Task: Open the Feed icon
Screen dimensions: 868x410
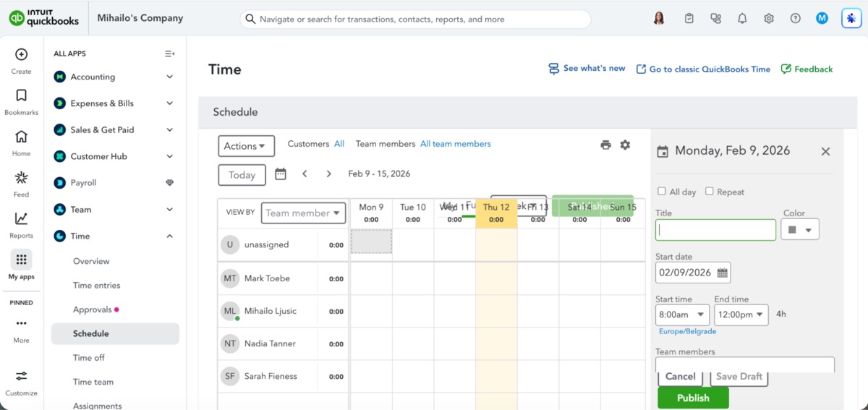Action: (x=21, y=177)
